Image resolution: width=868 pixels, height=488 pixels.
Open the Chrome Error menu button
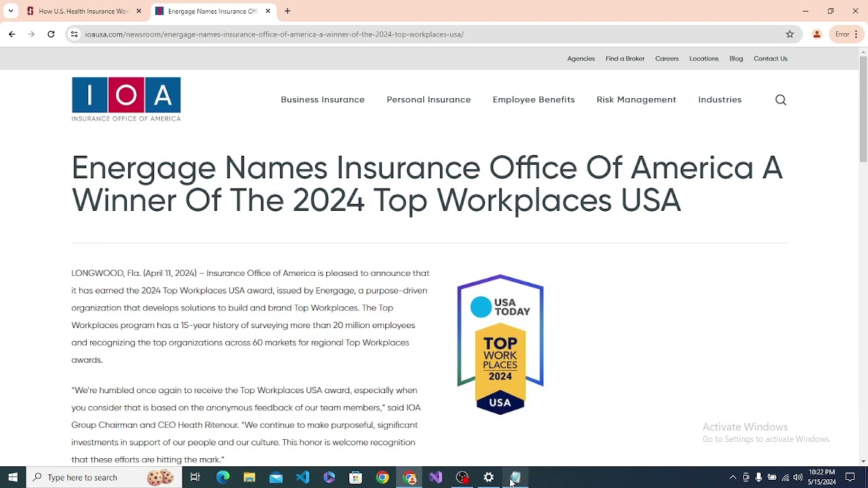pos(847,34)
